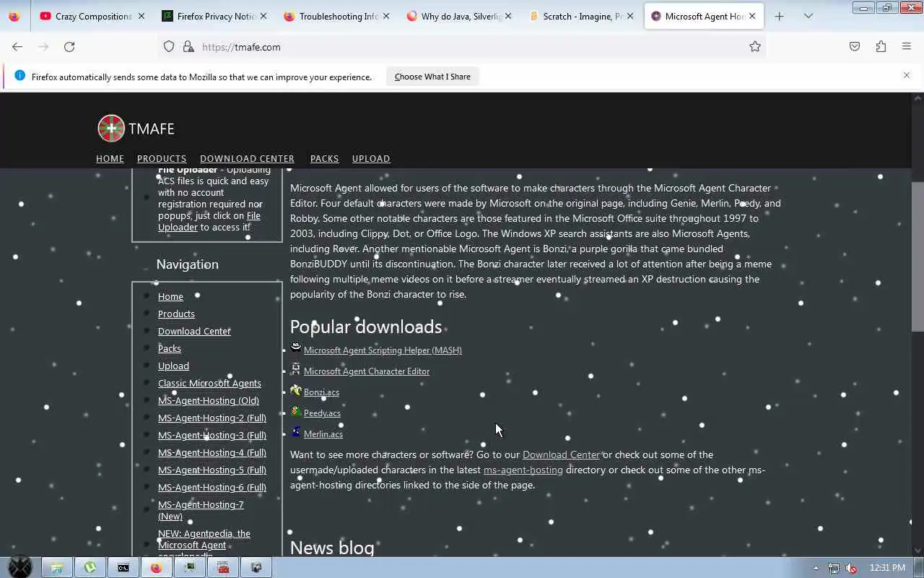Click the red toolbox taskbar icon
The width and height of the screenshot is (924, 578).
[223, 568]
